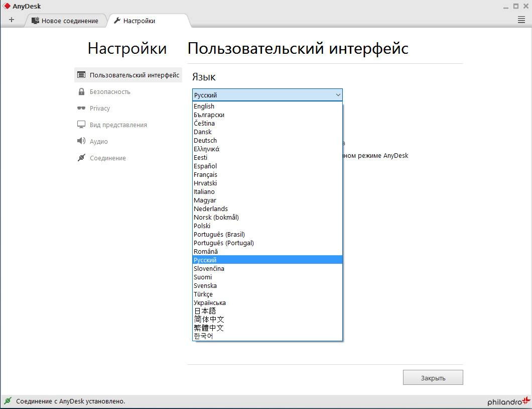This screenshot has height=409, width=532.
Task: Go to the Privacy settings section
Action: [100, 109]
